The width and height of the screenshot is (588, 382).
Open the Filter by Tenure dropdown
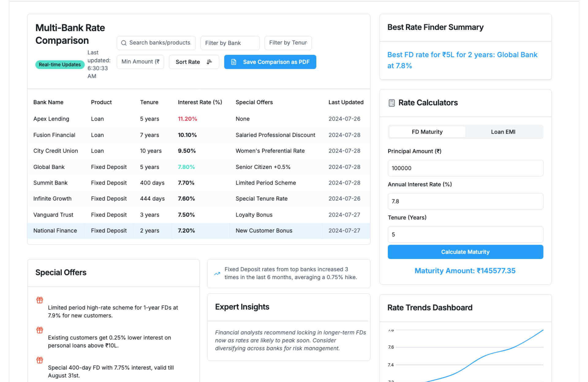pyautogui.click(x=288, y=43)
